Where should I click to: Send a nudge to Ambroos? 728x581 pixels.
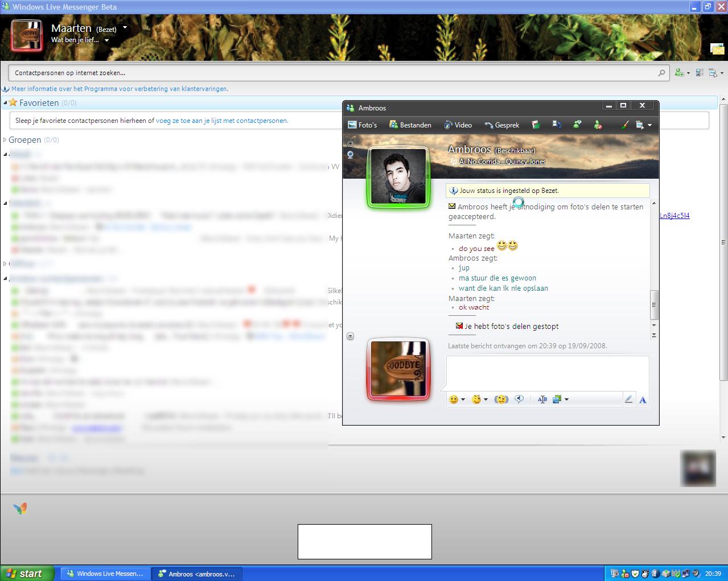pyautogui.click(x=501, y=399)
